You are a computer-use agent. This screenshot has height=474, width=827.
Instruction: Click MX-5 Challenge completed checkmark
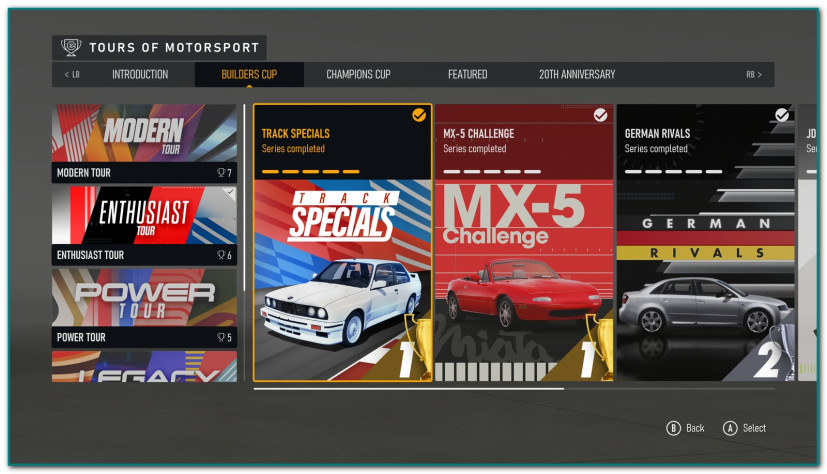pos(600,115)
